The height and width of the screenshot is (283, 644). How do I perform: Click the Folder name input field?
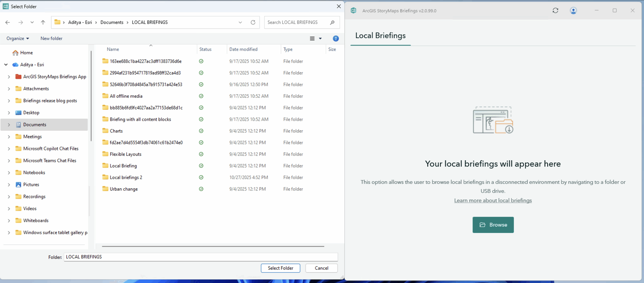pos(200,257)
